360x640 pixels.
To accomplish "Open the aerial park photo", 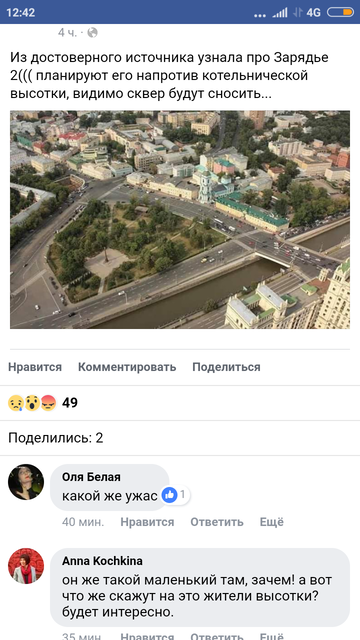I will pyautogui.click(x=180, y=220).
